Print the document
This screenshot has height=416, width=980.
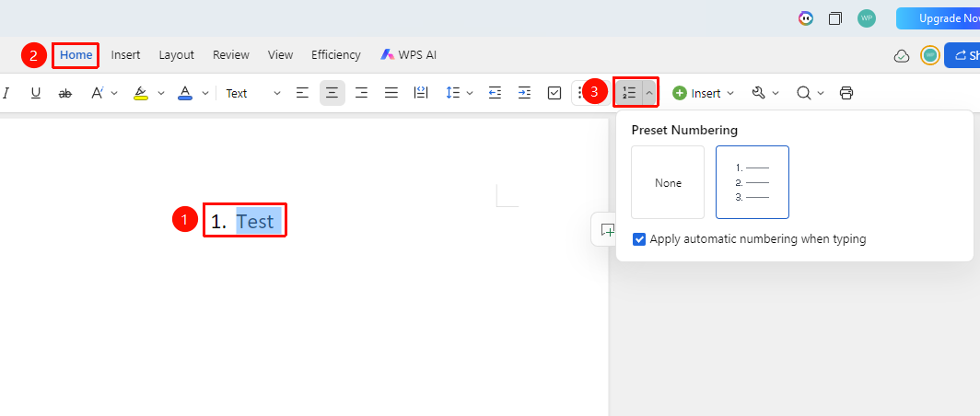pyautogui.click(x=846, y=93)
